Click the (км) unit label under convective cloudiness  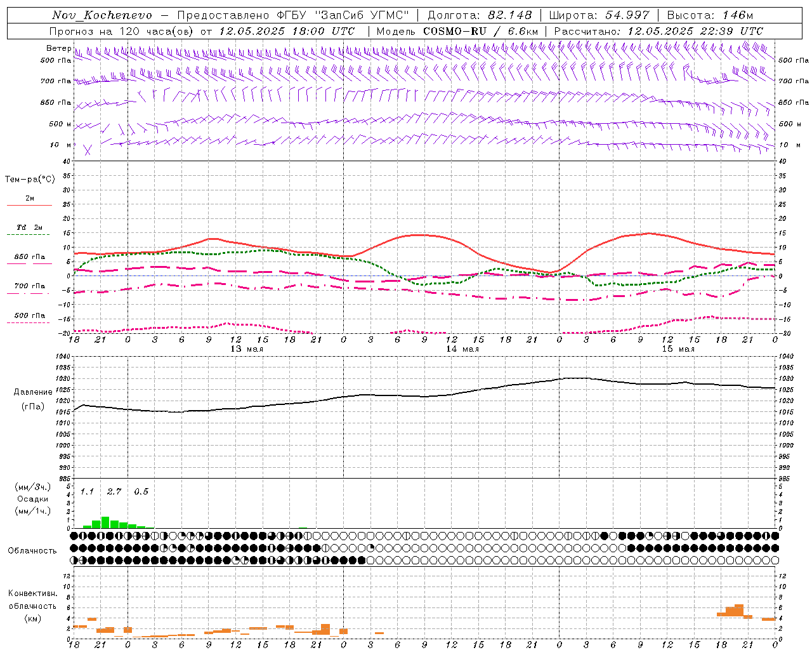pos(33,618)
